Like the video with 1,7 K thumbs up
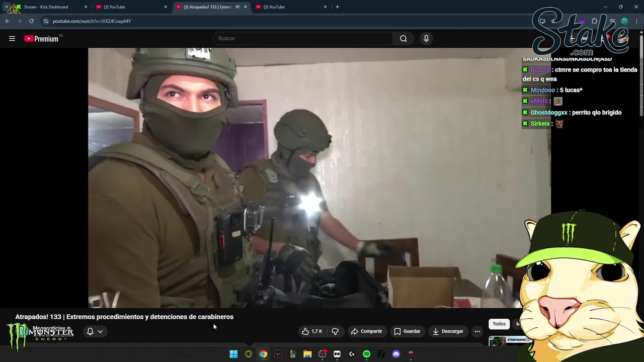The width and height of the screenshot is (644, 362). 311,331
